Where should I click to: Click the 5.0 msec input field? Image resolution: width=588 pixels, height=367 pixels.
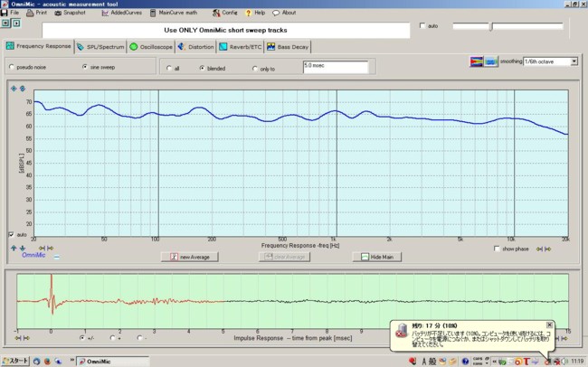pos(336,67)
